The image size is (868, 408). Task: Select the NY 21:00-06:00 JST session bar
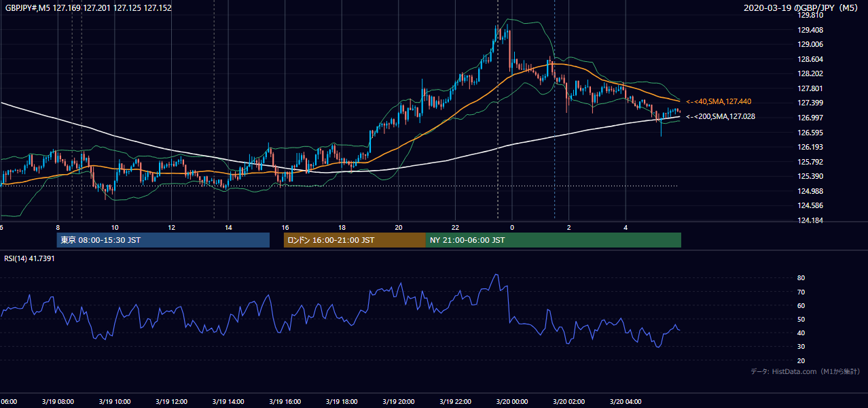(554, 240)
